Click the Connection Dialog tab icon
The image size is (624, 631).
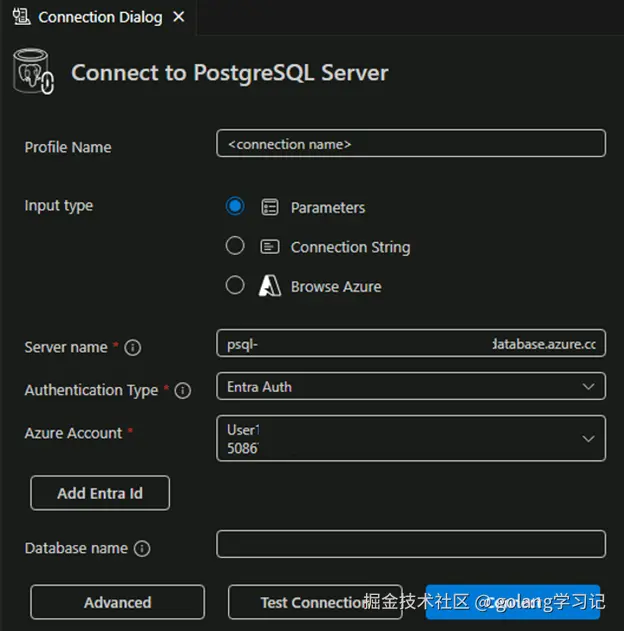click(21, 17)
